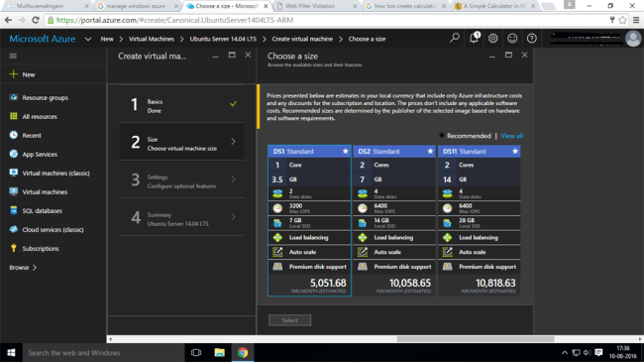
Task: Click the Resource groups icon
Action: tap(14, 97)
